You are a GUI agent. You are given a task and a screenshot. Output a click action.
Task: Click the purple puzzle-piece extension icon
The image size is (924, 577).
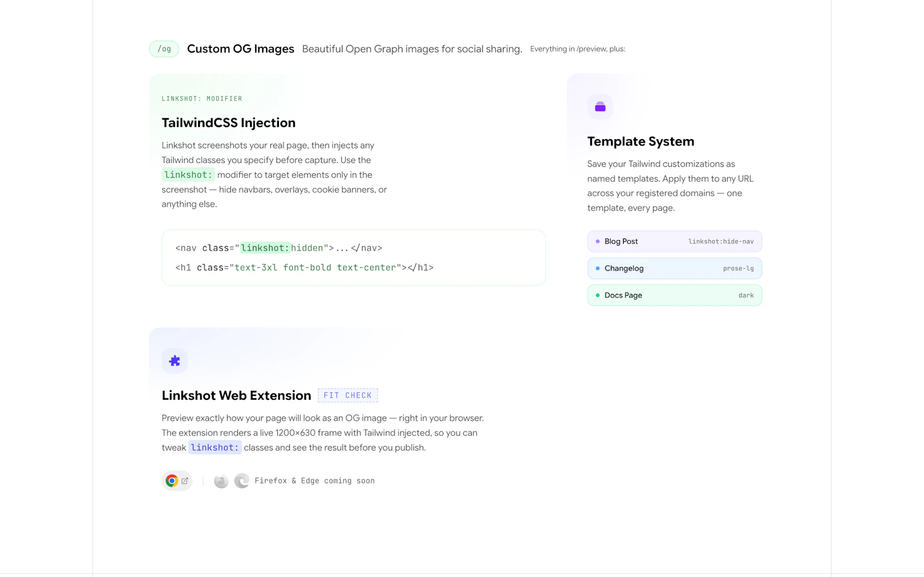point(174,360)
